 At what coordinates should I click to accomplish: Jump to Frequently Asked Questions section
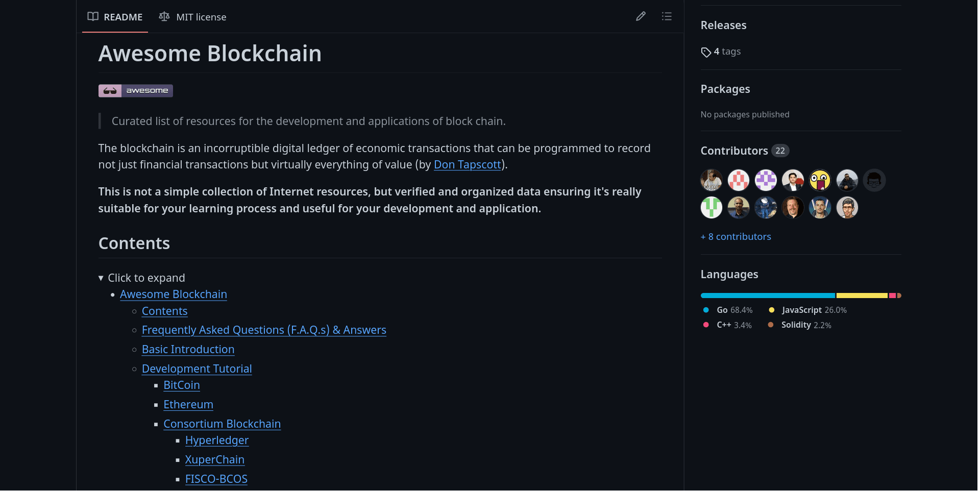[264, 330]
